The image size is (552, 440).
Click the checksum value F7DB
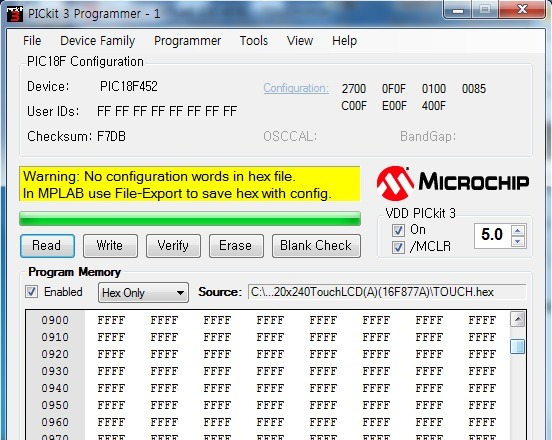pyautogui.click(x=111, y=136)
